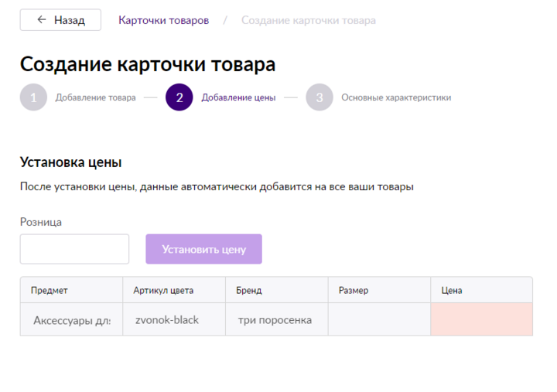Click step 1 circle icon
This screenshot has width=557, height=392.
click(x=33, y=97)
